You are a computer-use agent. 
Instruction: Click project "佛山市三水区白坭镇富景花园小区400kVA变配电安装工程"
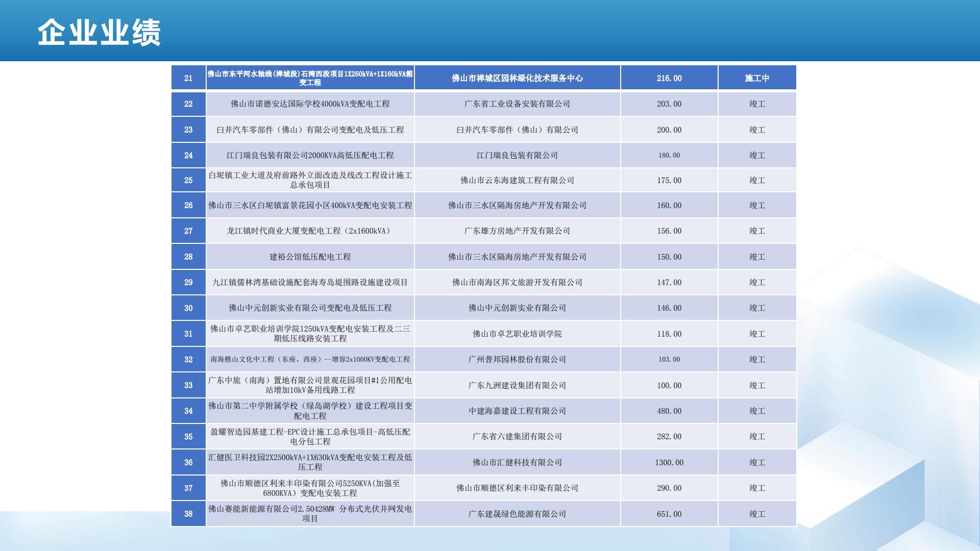(310, 206)
